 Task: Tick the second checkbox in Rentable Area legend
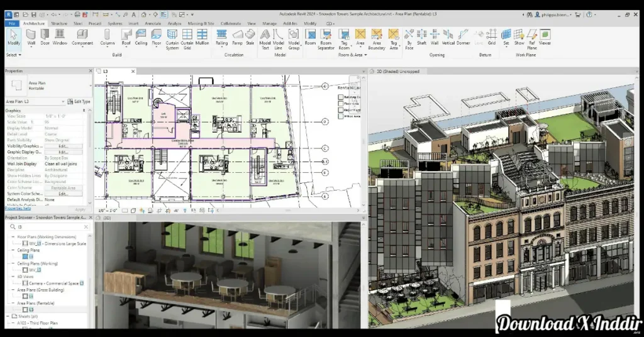[340, 104]
